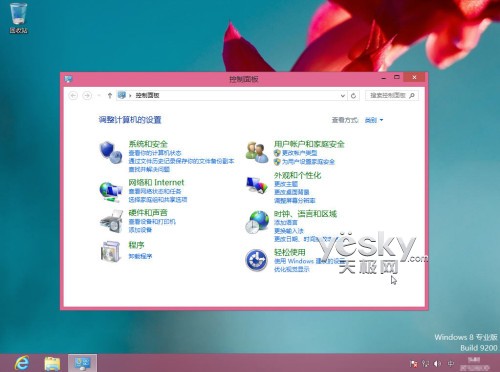Expand breadcrumb arrow before 控制面板
The width and height of the screenshot is (500, 372).
(130, 96)
